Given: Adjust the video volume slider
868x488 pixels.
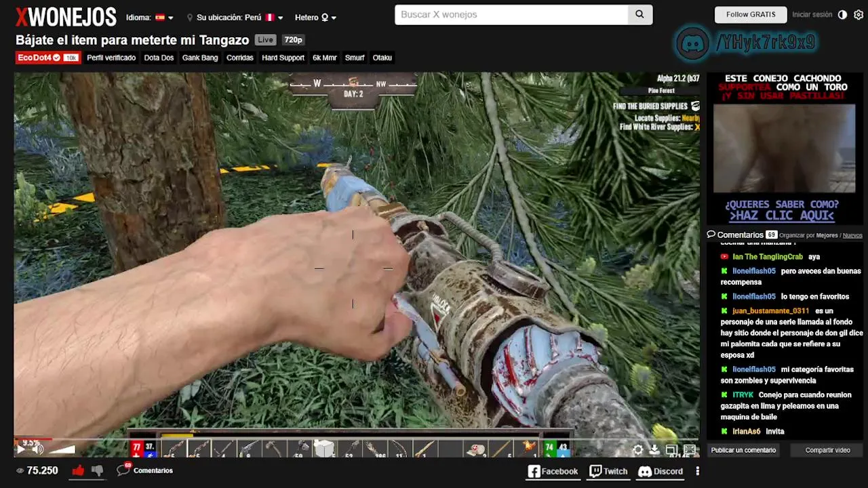Looking at the screenshot, I should [61, 449].
